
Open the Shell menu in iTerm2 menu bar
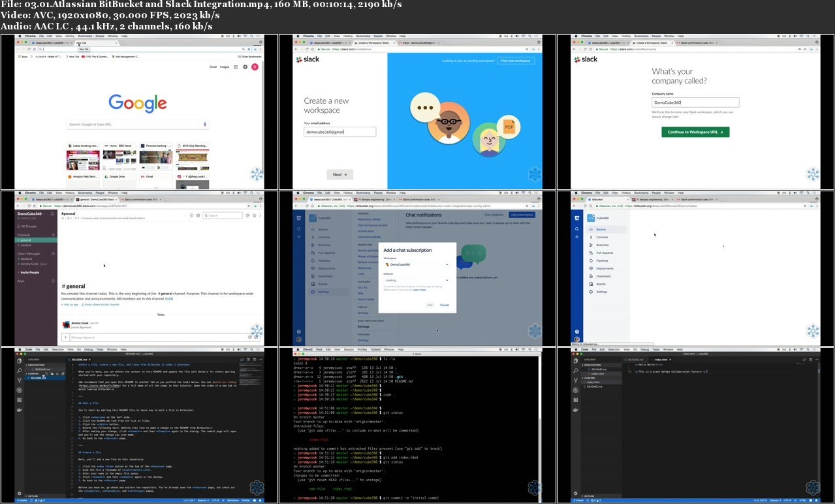319,349
